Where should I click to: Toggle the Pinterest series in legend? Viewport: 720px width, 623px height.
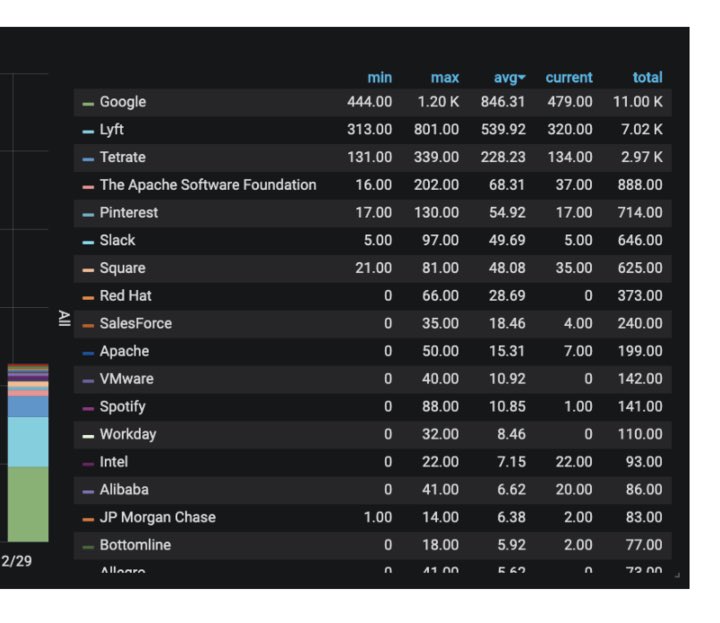[129, 213]
